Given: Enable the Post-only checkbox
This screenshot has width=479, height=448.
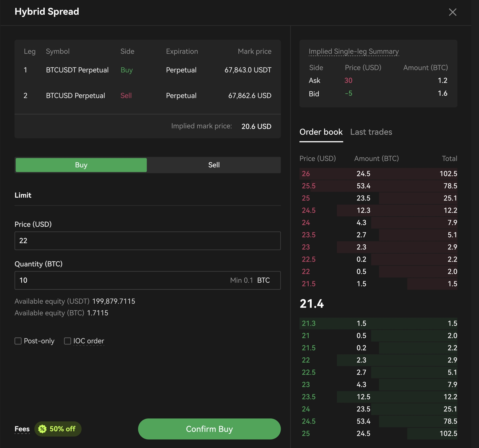Looking at the screenshot, I should coord(18,341).
